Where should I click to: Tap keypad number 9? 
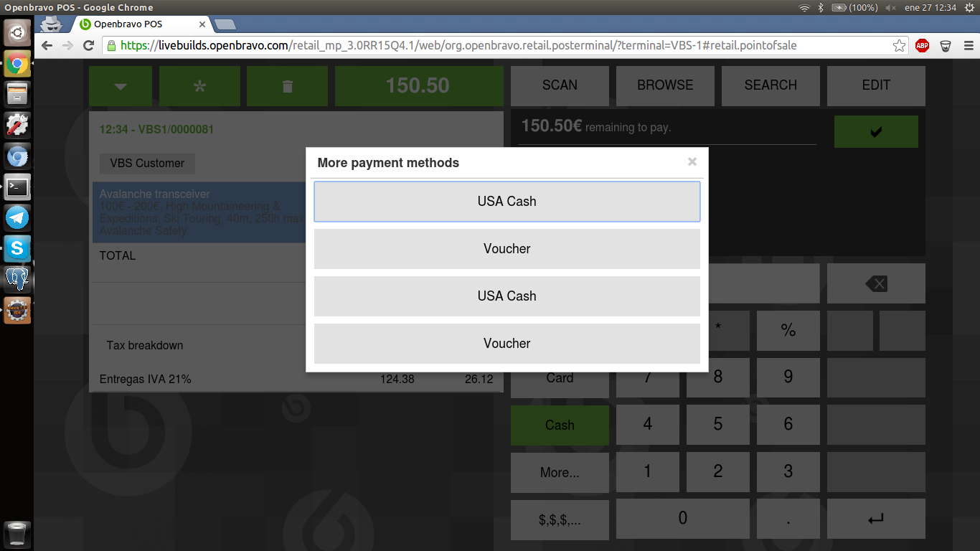pyautogui.click(x=788, y=378)
